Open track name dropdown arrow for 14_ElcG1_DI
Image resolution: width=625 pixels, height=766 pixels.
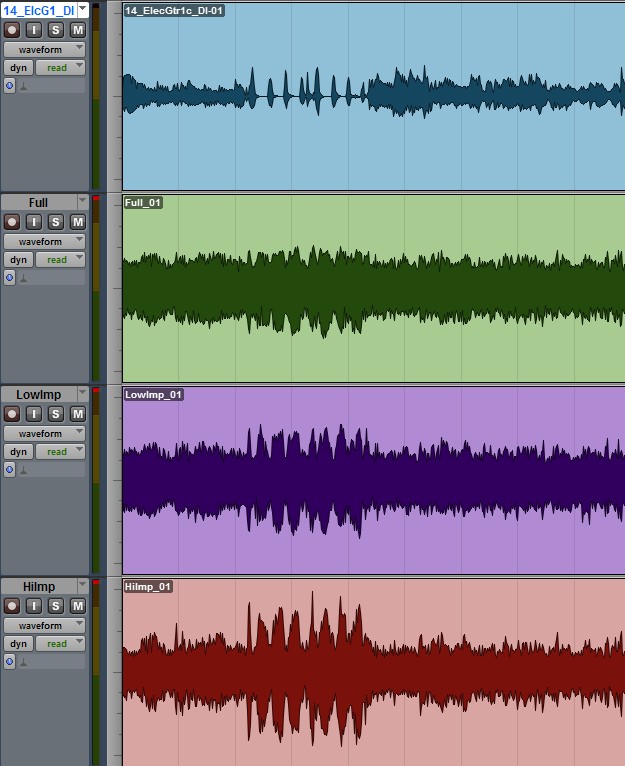tap(81, 9)
